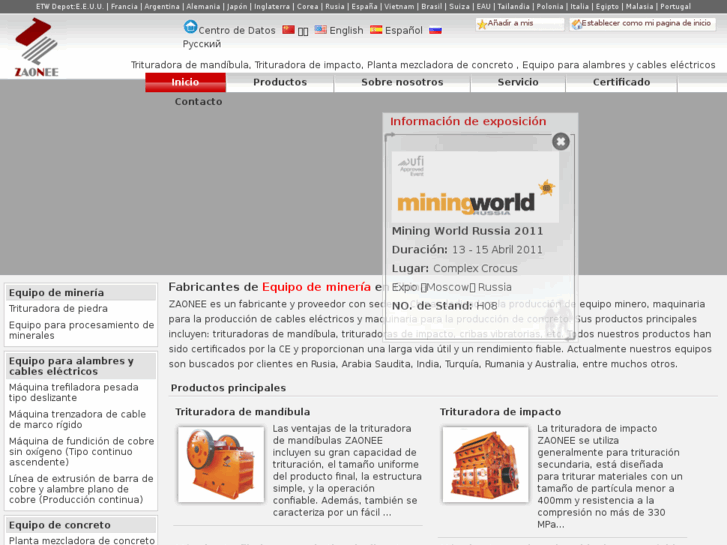Open the Rusia country link
Screen dimensions: 727x545
tap(335, 6)
